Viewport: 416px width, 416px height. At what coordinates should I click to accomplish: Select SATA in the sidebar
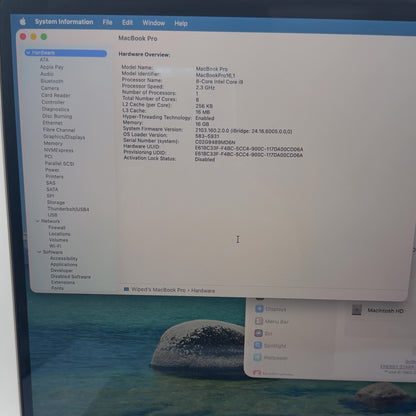tap(52, 189)
